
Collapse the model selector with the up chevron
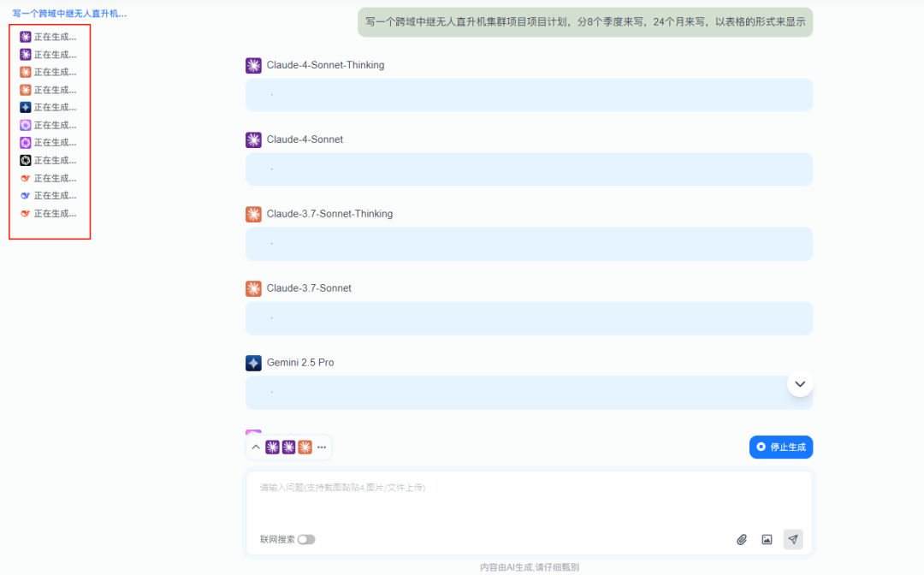[256, 448]
